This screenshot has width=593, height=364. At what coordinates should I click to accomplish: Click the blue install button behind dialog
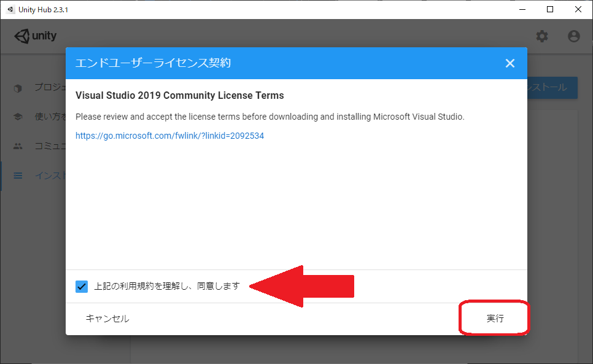552,88
